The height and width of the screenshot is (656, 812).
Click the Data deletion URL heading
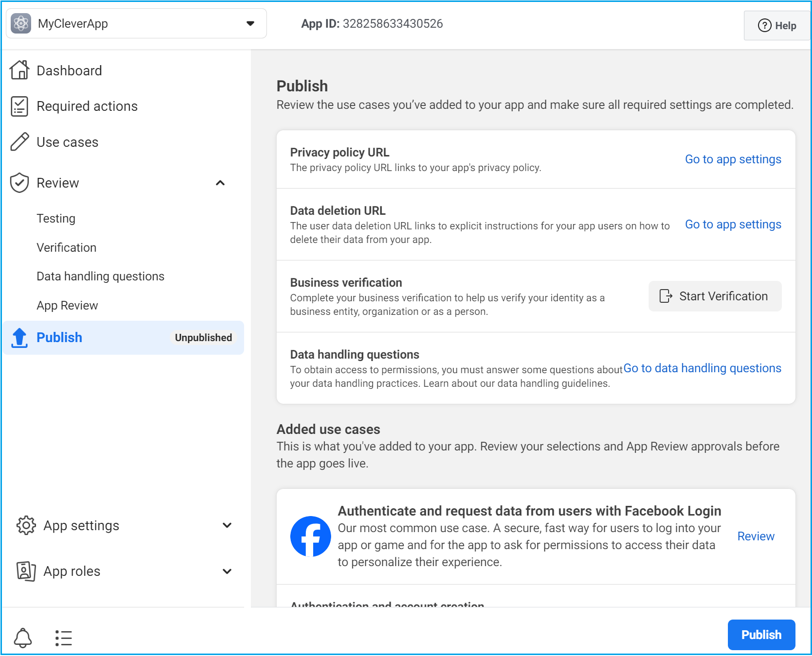337,211
